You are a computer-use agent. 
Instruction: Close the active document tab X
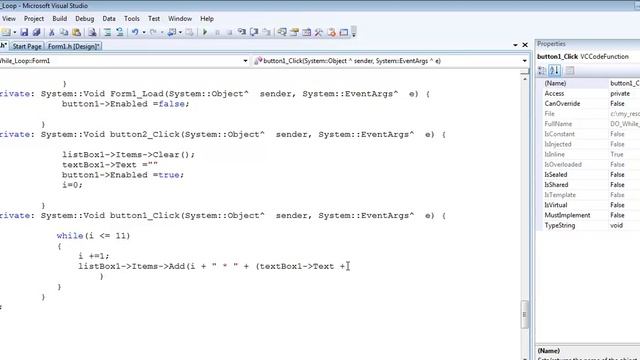pyautogui.click(x=525, y=45)
